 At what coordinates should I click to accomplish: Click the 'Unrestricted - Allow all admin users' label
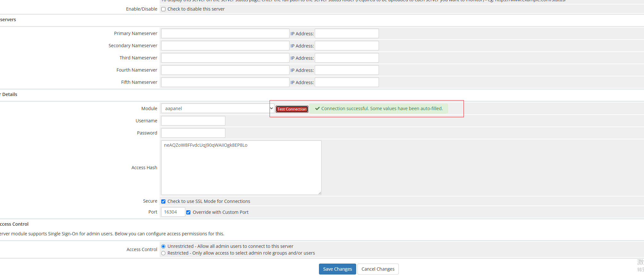point(230,246)
